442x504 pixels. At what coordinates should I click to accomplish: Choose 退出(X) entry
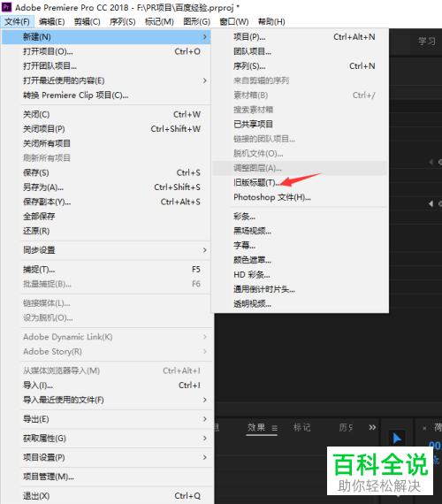(106, 496)
